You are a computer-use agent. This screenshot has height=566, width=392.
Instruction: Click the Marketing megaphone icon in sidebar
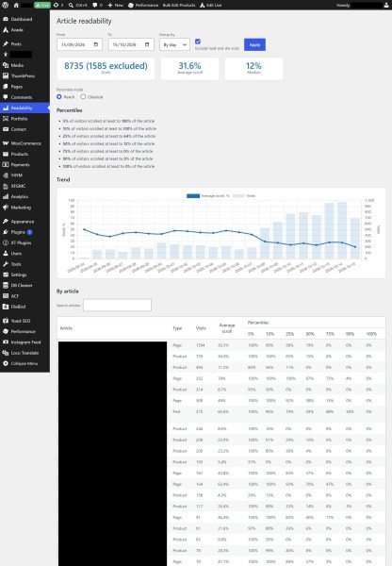6,208
